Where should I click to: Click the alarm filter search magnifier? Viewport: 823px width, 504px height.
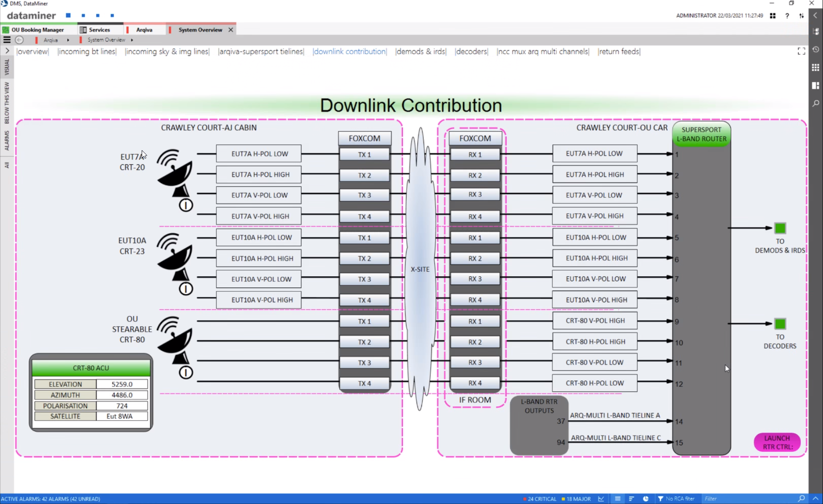click(801, 499)
